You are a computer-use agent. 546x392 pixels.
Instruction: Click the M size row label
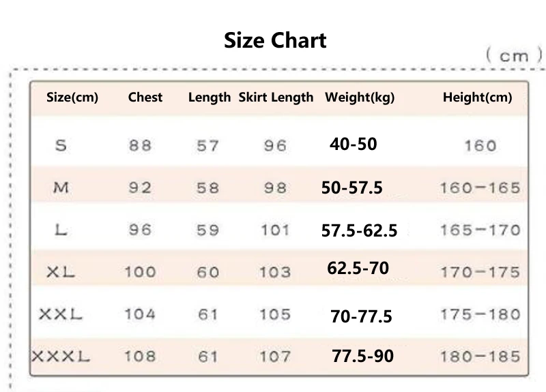point(61,188)
